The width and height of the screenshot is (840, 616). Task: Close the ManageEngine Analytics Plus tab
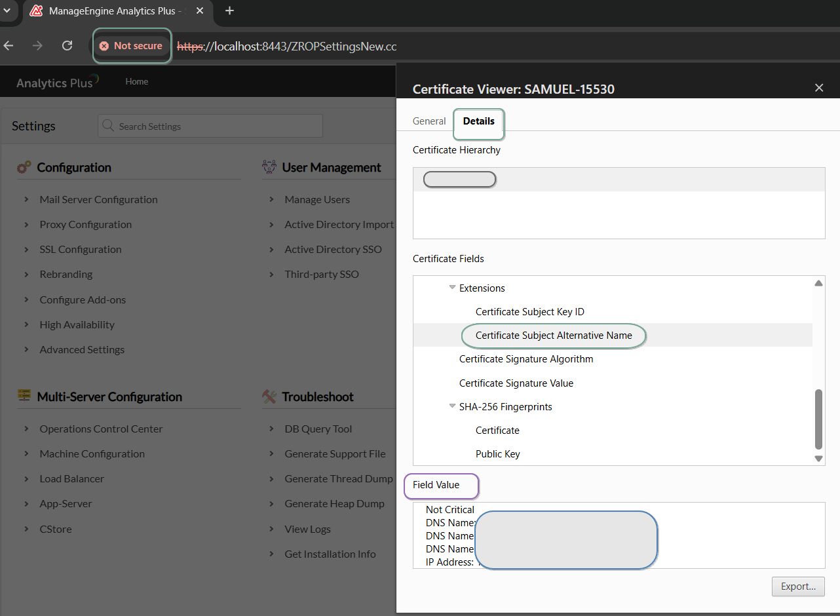pos(200,11)
